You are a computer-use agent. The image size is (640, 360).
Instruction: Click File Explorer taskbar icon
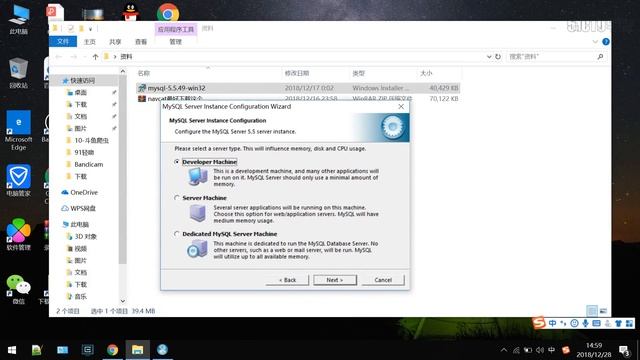coord(138,350)
